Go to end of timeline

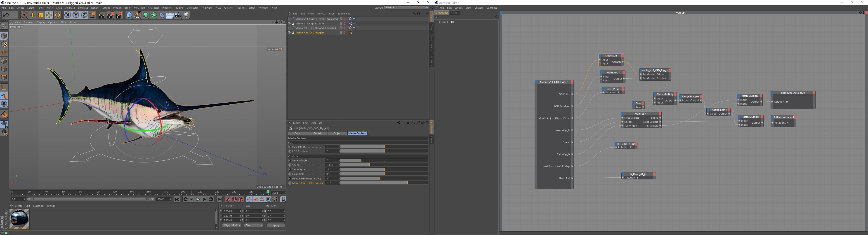click(x=219, y=199)
